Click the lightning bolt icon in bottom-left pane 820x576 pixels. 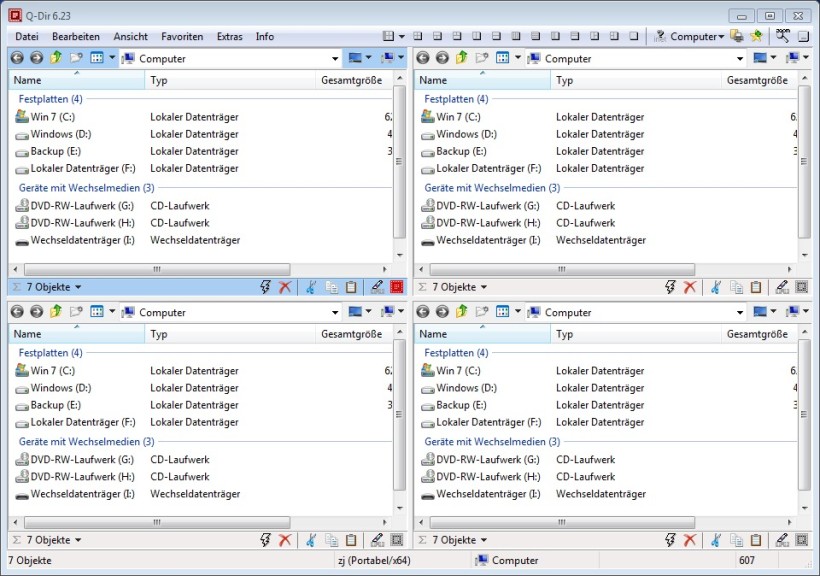coord(265,540)
